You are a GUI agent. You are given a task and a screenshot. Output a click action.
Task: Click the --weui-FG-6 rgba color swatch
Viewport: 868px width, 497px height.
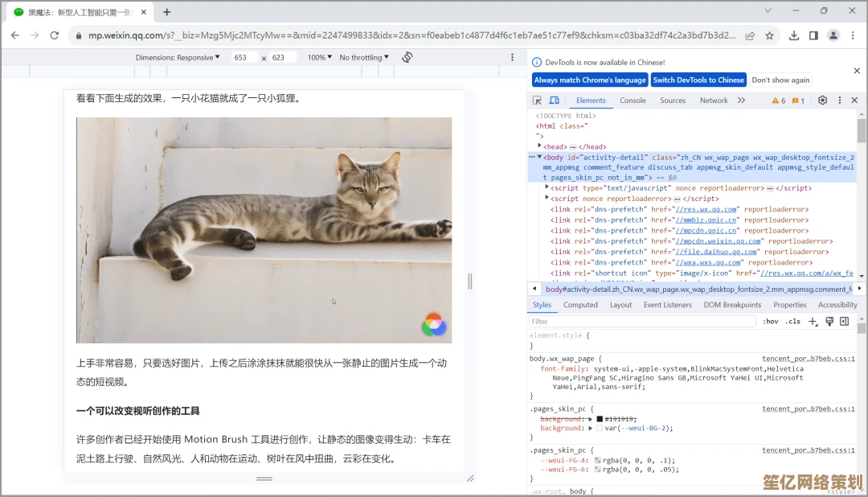click(x=597, y=470)
